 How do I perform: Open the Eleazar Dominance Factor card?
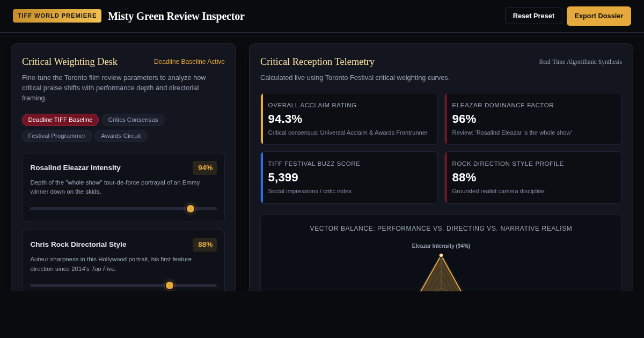(533, 119)
